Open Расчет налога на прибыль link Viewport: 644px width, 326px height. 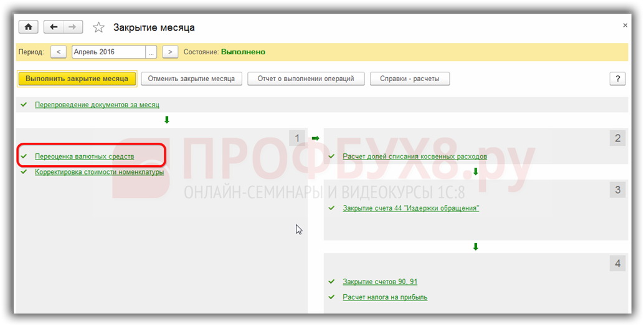pos(385,297)
